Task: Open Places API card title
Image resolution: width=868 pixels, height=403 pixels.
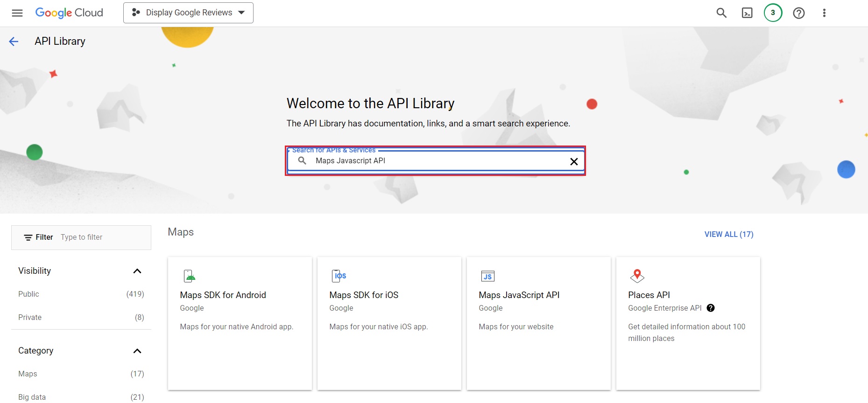Action: 649,295
